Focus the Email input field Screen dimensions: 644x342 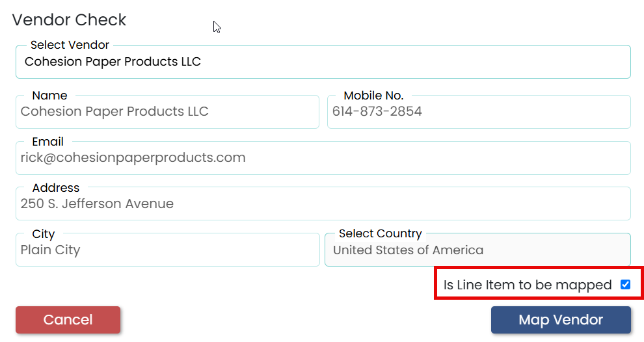323,158
